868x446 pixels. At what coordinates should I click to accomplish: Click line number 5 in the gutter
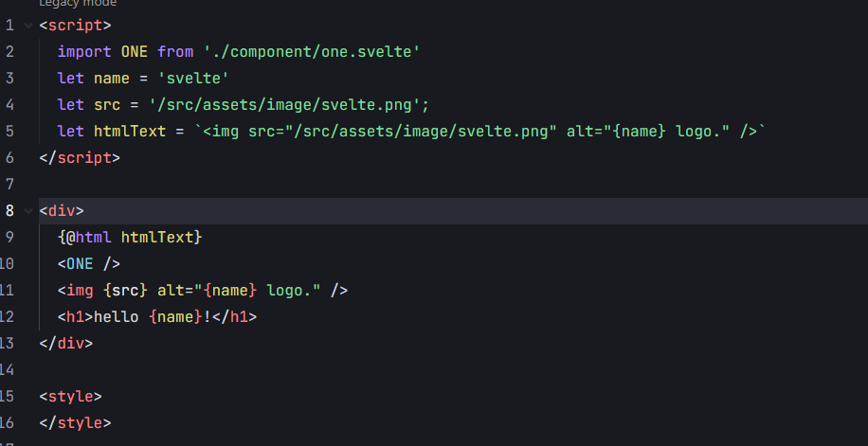click(9, 132)
